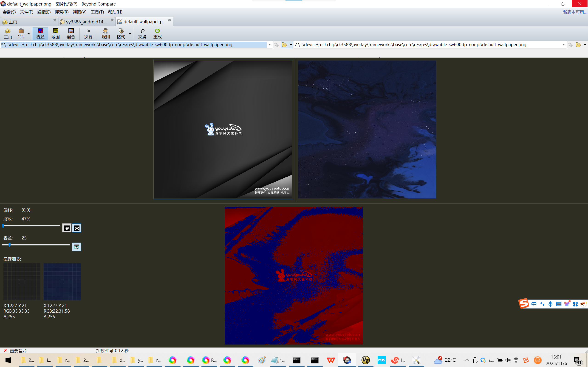Click the 重载 (Reload) icon
The image size is (588, 367).
tap(157, 33)
